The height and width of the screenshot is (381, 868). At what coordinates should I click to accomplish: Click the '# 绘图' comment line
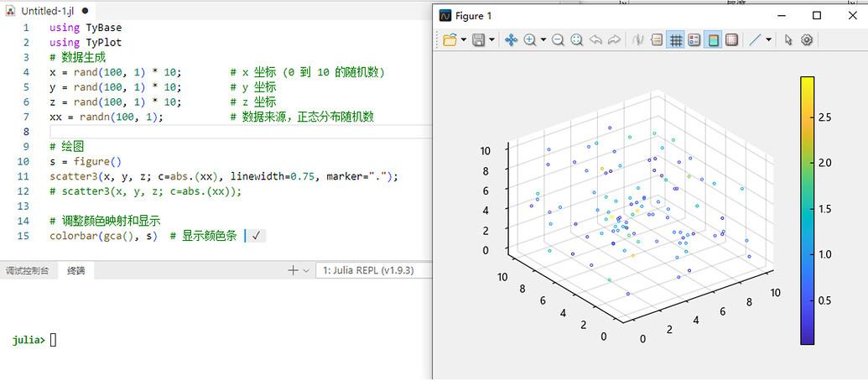click(66, 147)
